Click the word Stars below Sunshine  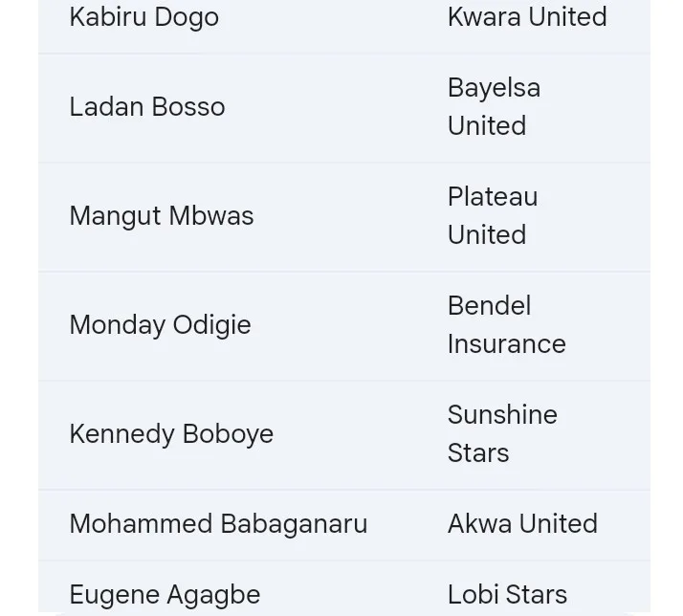[477, 453]
